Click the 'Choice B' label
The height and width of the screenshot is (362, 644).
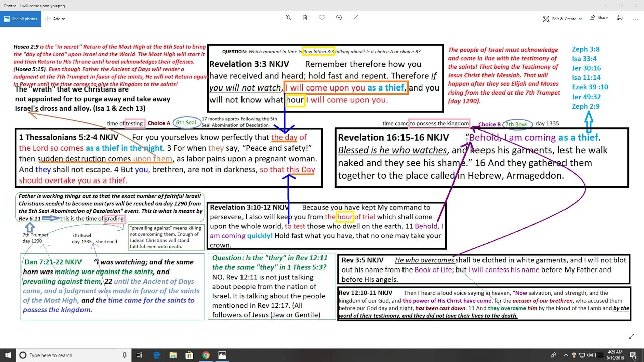click(490, 124)
